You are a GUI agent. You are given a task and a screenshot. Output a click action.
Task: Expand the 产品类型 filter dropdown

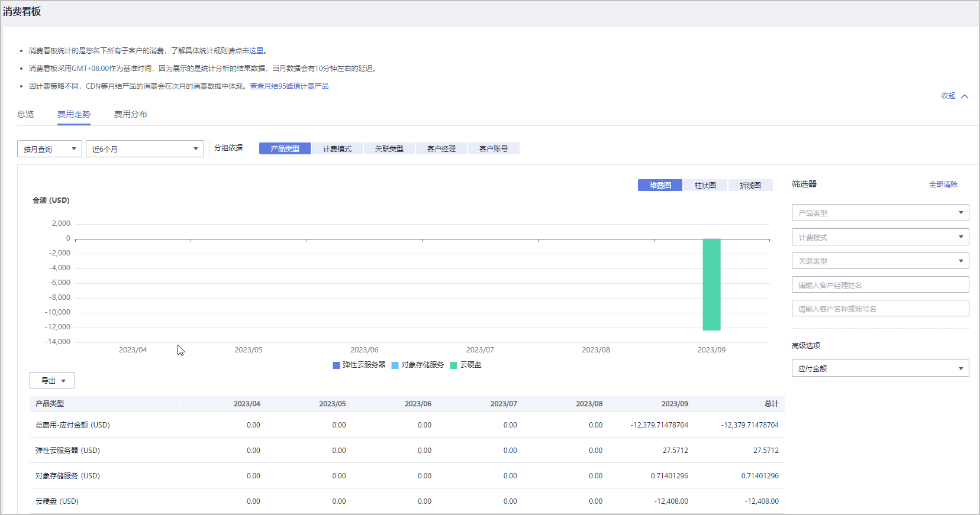tap(880, 213)
